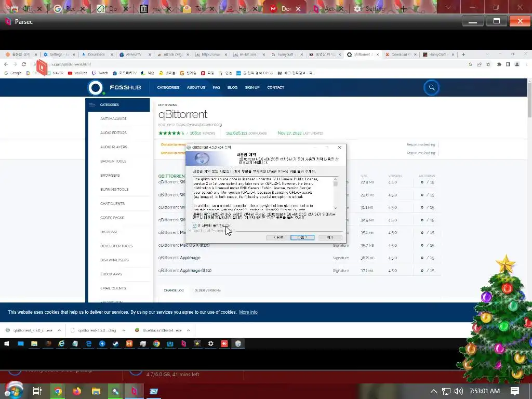The height and width of the screenshot is (399, 532).
Task: Open local taskbar Task View icon
Action: coord(37,391)
